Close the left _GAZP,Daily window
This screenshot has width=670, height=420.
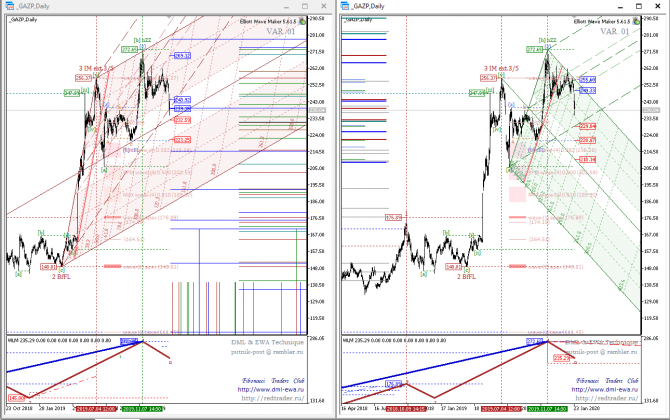click(x=324, y=6)
